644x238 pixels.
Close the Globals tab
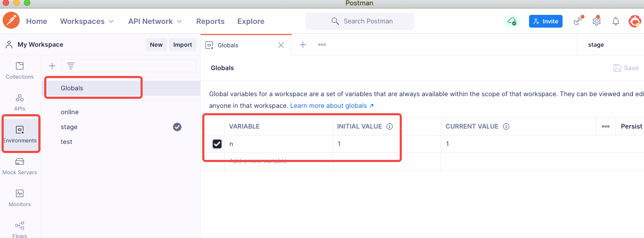tap(281, 45)
